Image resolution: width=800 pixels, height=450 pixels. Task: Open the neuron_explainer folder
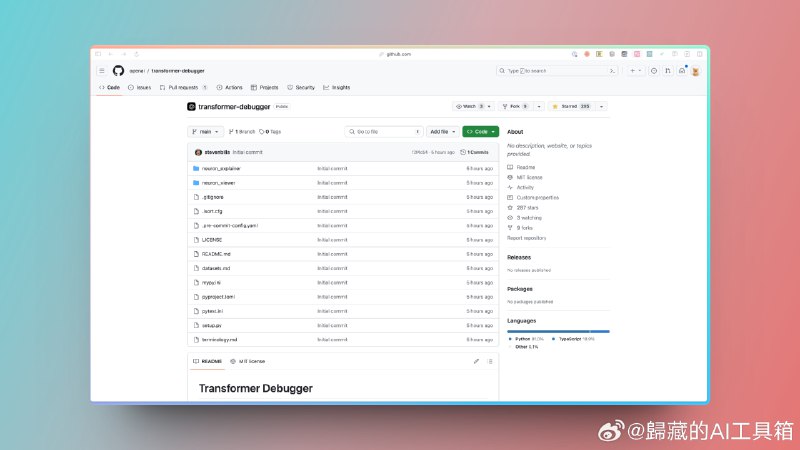[x=220, y=168]
